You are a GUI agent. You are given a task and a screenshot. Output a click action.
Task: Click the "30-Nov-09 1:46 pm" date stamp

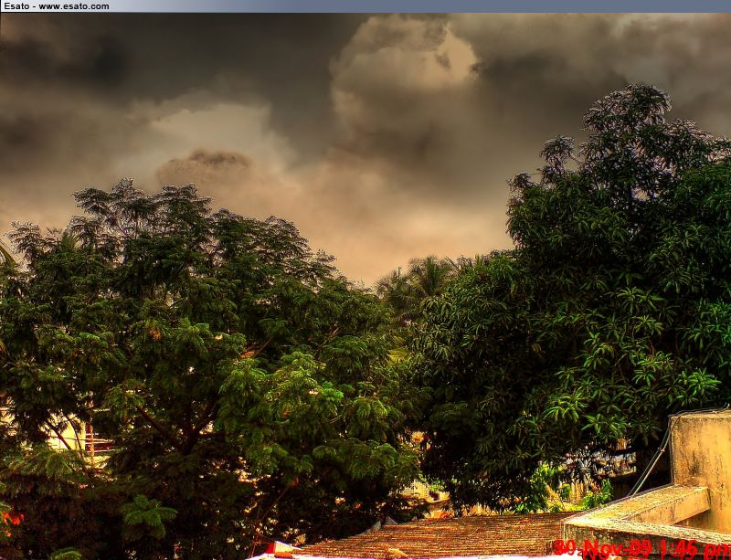(641, 549)
